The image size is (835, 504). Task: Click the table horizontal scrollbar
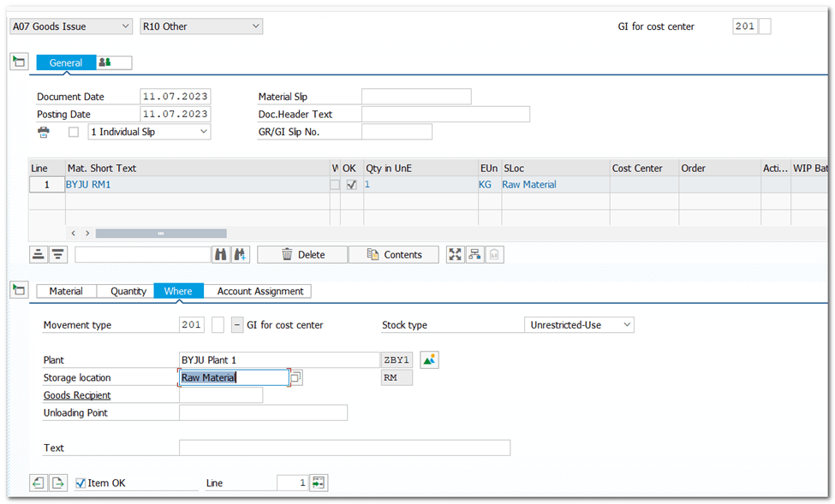161,233
